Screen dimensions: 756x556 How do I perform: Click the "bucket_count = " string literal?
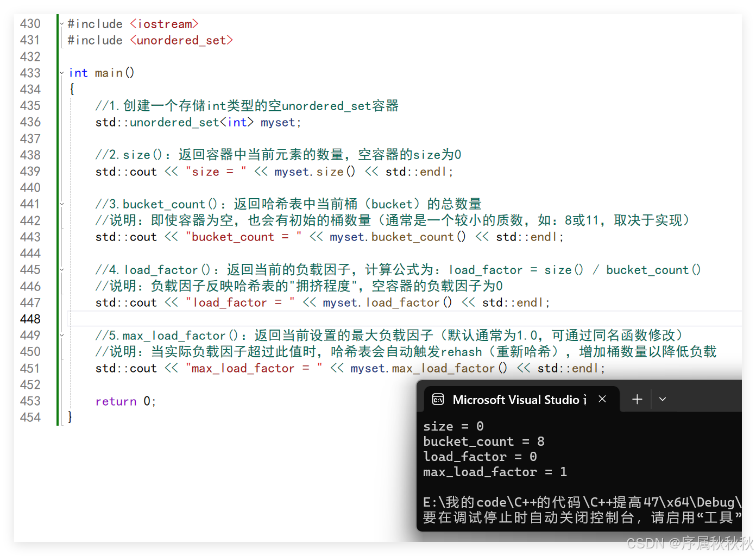coord(244,237)
